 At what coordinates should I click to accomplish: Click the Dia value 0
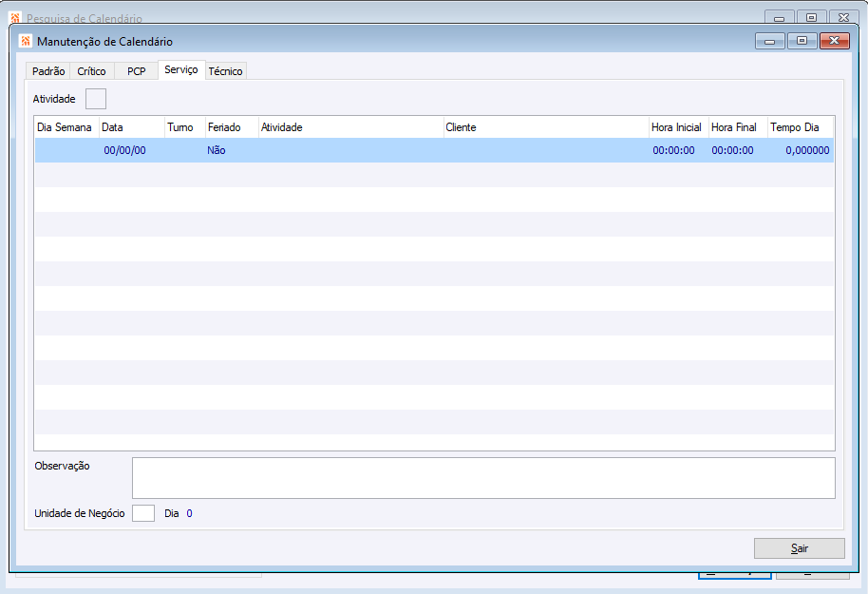click(x=189, y=513)
